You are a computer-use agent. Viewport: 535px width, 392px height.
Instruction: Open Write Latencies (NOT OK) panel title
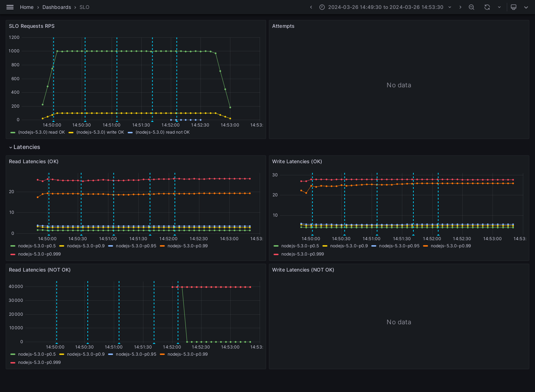(303, 270)
